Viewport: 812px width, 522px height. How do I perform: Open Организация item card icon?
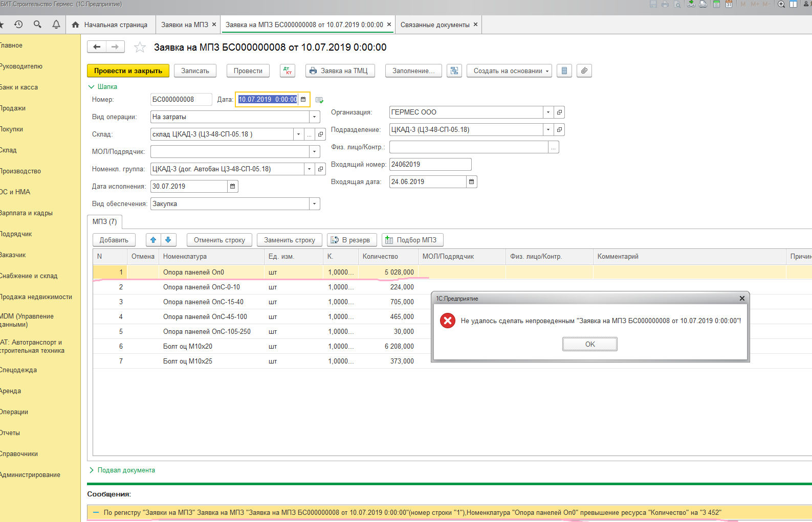(x=559, y=112)
